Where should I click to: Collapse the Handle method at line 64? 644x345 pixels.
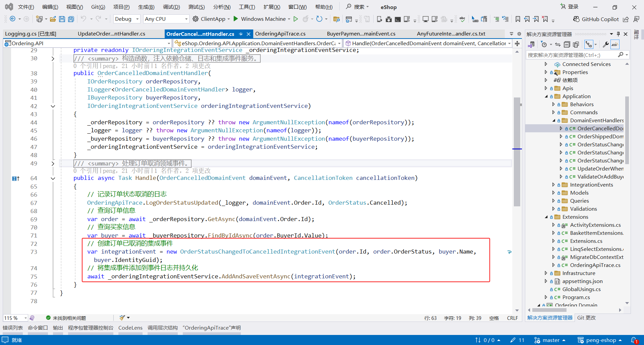click(x=53, y=179)
